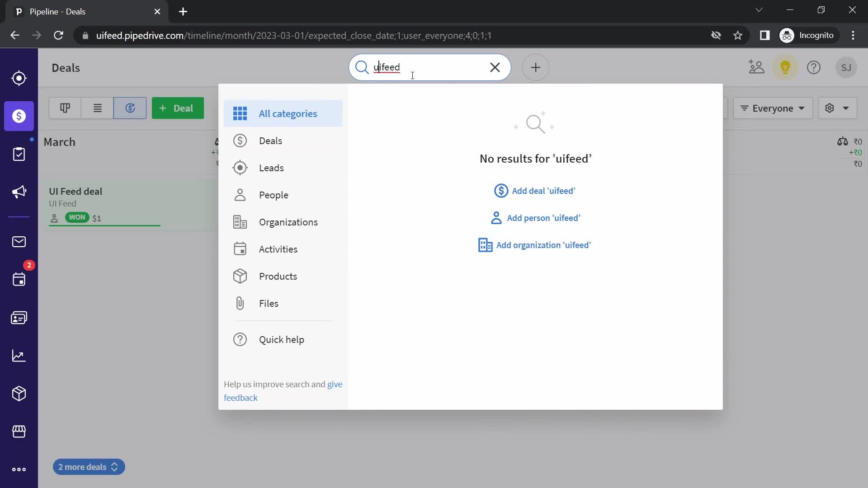Screen dimensions: 868x488
Task: Open Sales Assistant lightbulb icon
Action: tap(785, 67)
